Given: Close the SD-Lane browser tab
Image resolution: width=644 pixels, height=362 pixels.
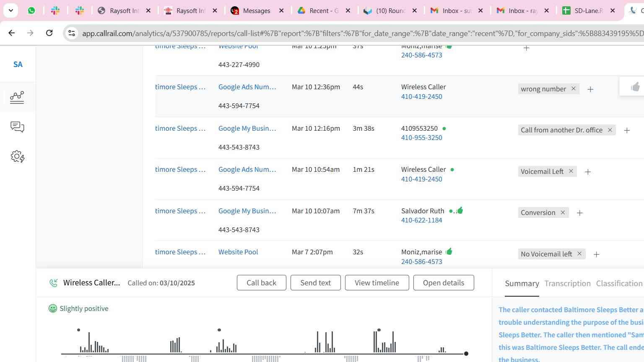Looking at the screenshot, I should pos(613,10).
